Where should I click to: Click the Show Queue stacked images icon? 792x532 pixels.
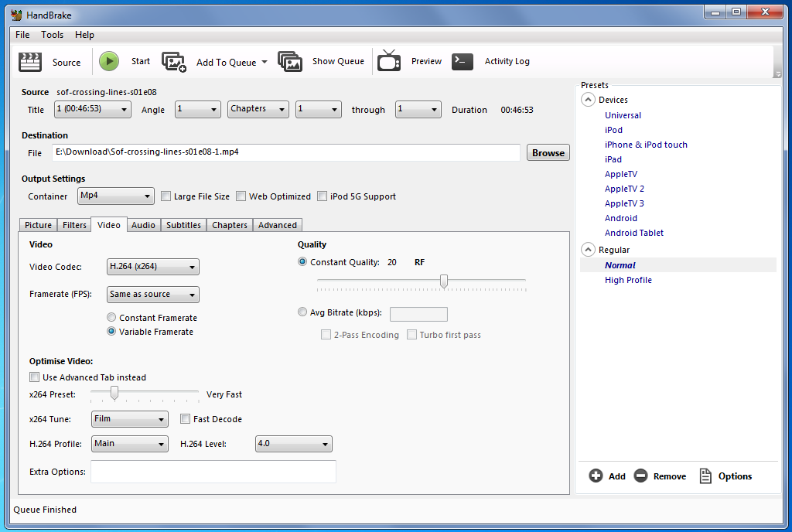pos(290,61)
